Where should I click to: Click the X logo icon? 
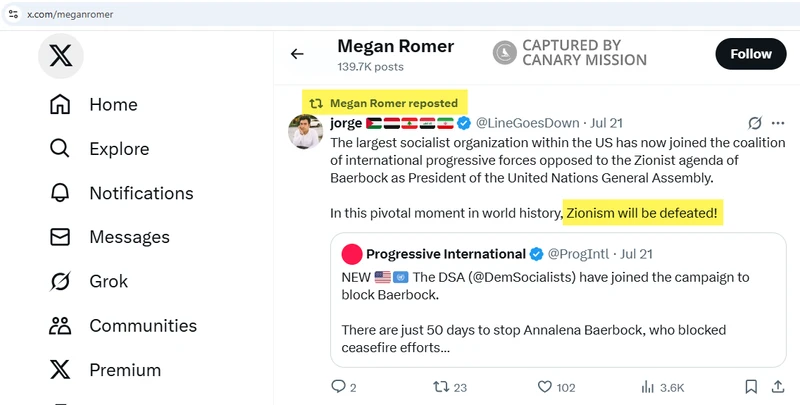click(x=61, y=56)
